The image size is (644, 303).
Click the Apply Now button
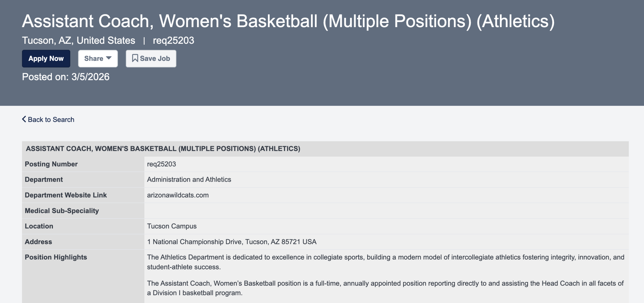point(46,59)
